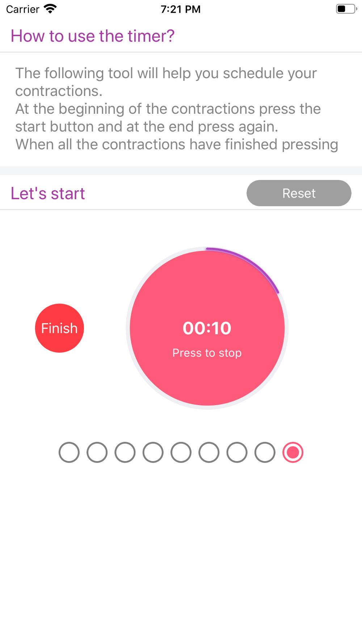Click the gray Reset button

(299, 193)
